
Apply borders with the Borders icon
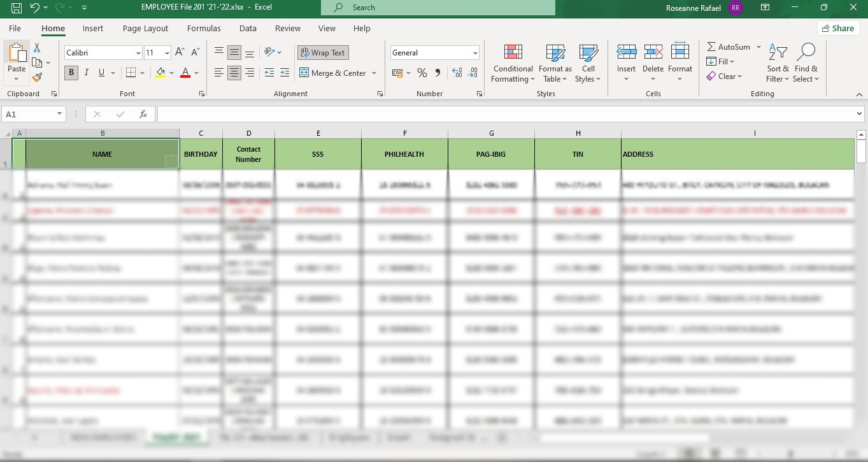[131, 73]
